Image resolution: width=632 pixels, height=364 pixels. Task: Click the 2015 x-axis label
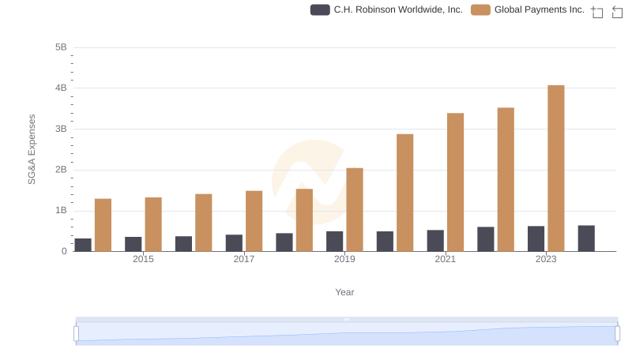point(143,259)
